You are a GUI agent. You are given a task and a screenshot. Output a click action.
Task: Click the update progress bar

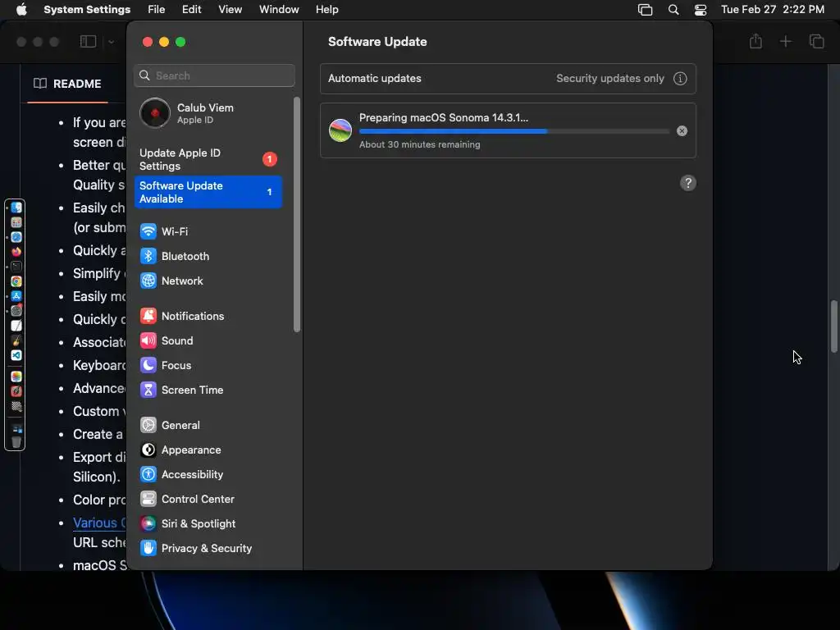[x=514, y=130]
